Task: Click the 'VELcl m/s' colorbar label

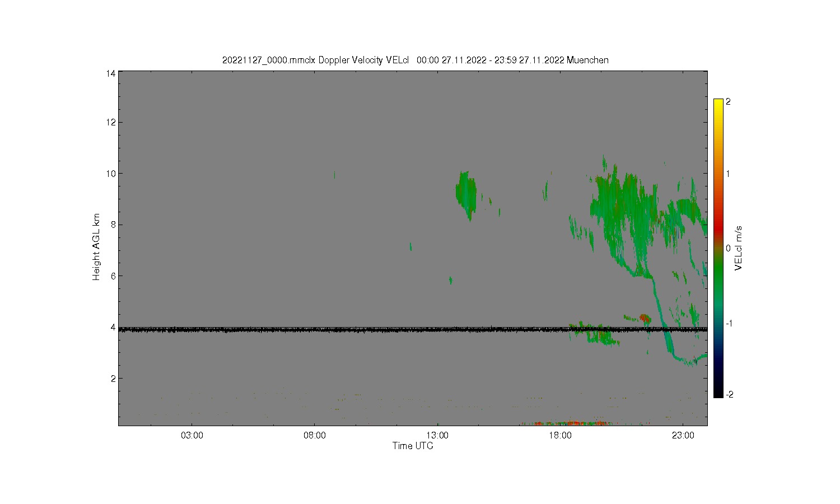Action: click(739, 248)
